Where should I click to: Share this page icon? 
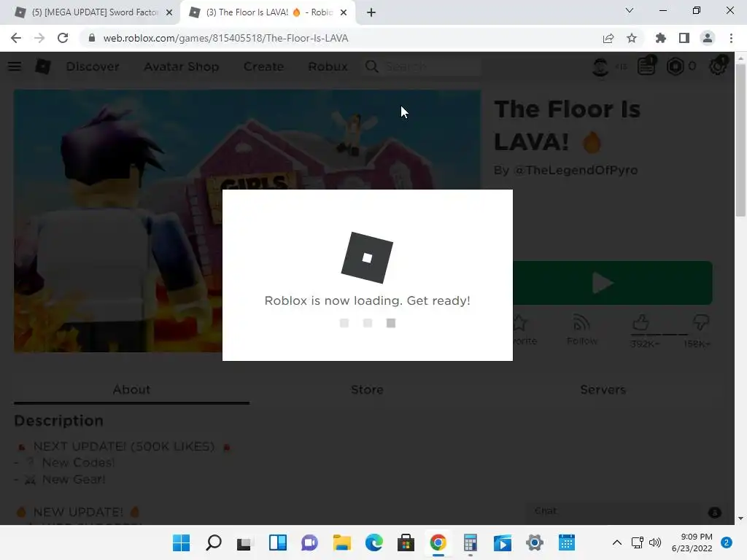pyautogui.click(x=608, y=38)
